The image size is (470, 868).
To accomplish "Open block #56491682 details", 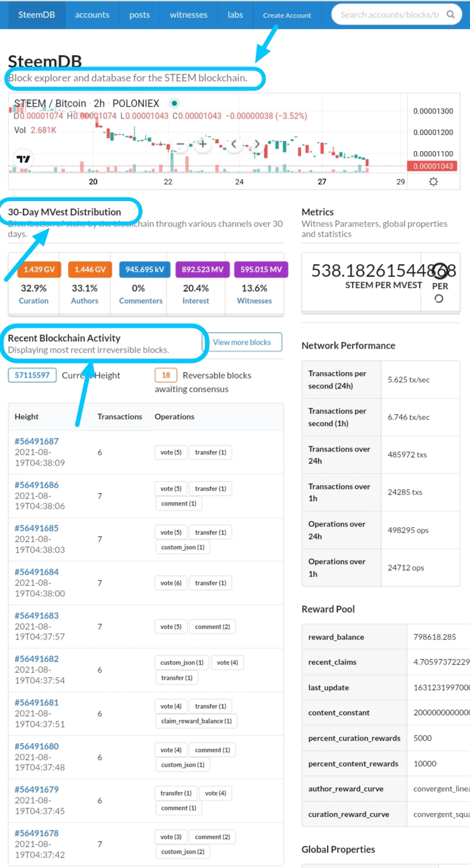I will click(x=36, y=659).
